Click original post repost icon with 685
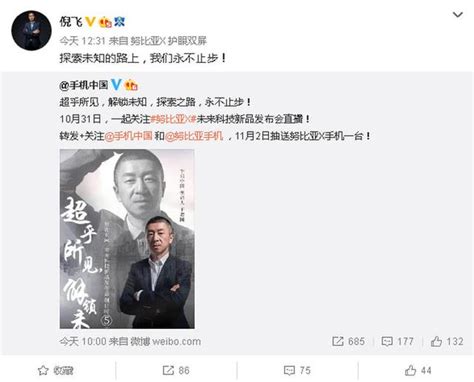Viewport: 474px width, 382px height. click(x=348, y=341)
